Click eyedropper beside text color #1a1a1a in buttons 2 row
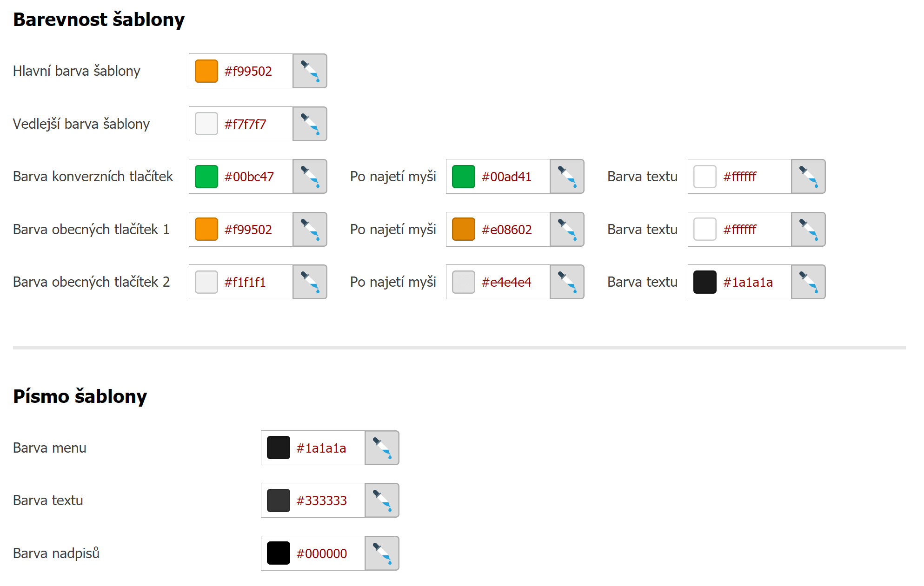This screenshot has height=586, width=924. coord(808,282)
